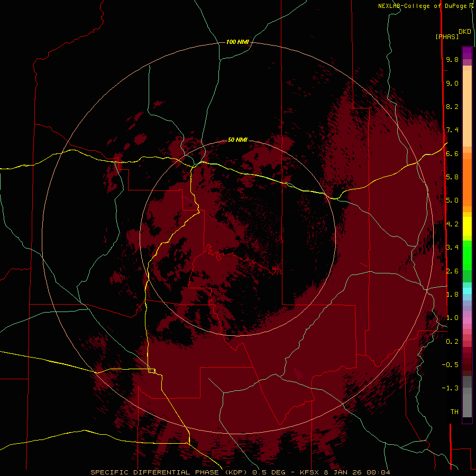Viewport: 476px width, 476px height.
Task: Click the 8.2 value on the color scale
Action: tap(452, 106)
